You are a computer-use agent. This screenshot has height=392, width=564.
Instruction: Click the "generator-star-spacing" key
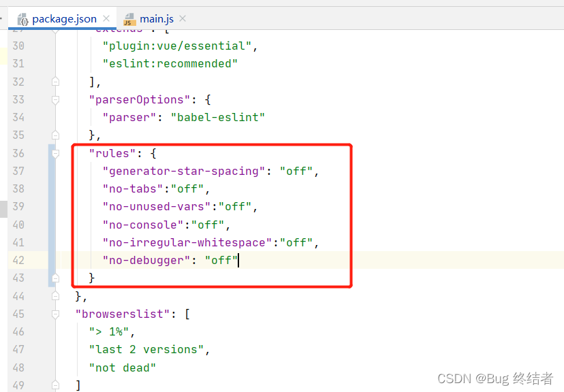184,171
